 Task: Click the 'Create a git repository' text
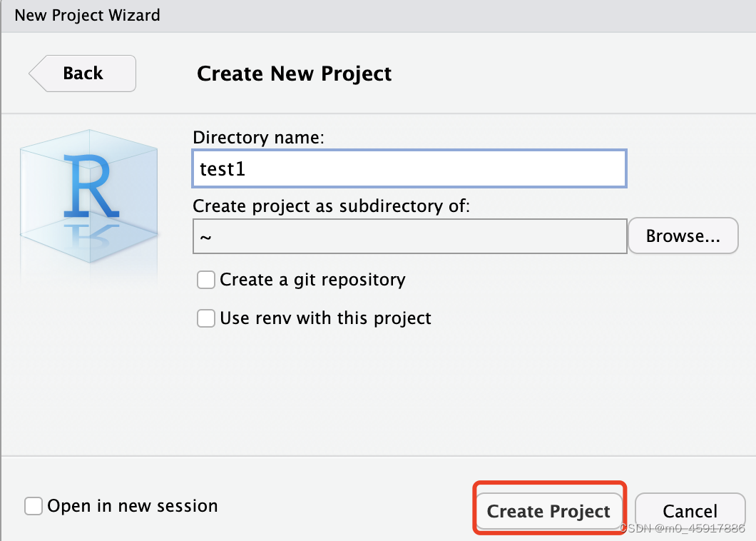click(312, 280)
